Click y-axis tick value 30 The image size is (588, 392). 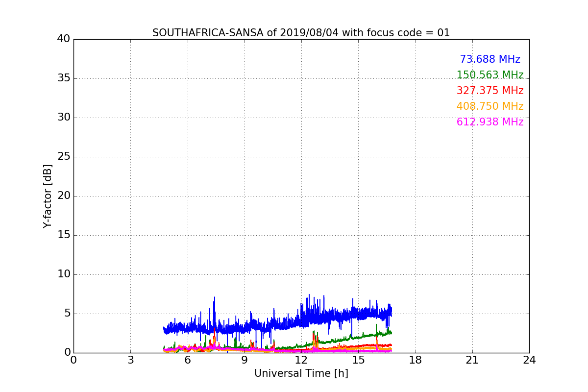pos(64,118)
